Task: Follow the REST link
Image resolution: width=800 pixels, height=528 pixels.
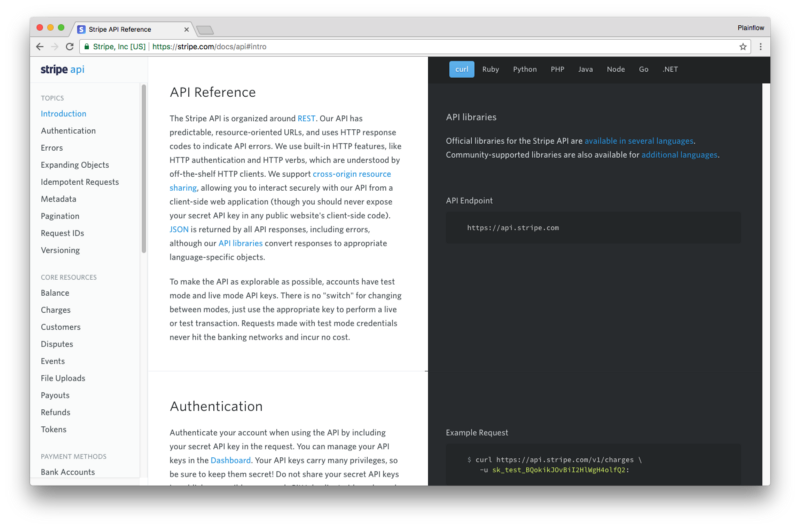Action: (306, 118)
